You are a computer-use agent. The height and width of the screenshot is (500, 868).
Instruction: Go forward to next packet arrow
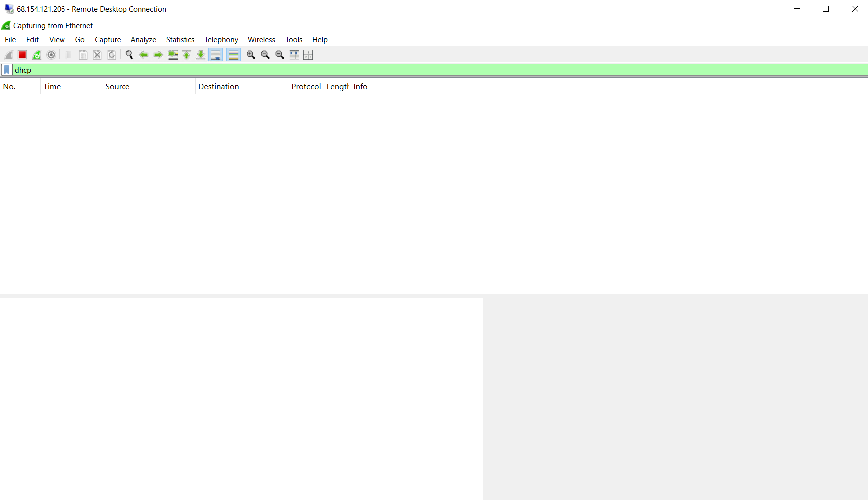point(158,55)
